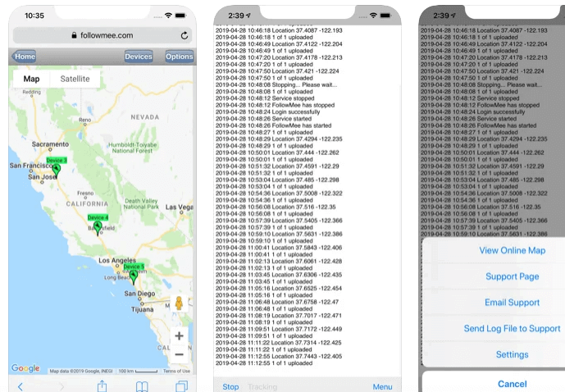Click NEVADA label on map

[145, 117]
